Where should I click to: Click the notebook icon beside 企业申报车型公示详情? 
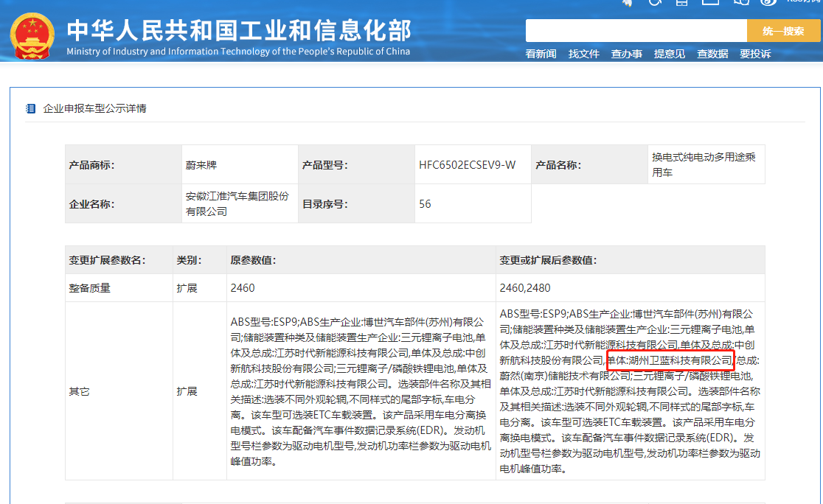[x=31, y=108]
